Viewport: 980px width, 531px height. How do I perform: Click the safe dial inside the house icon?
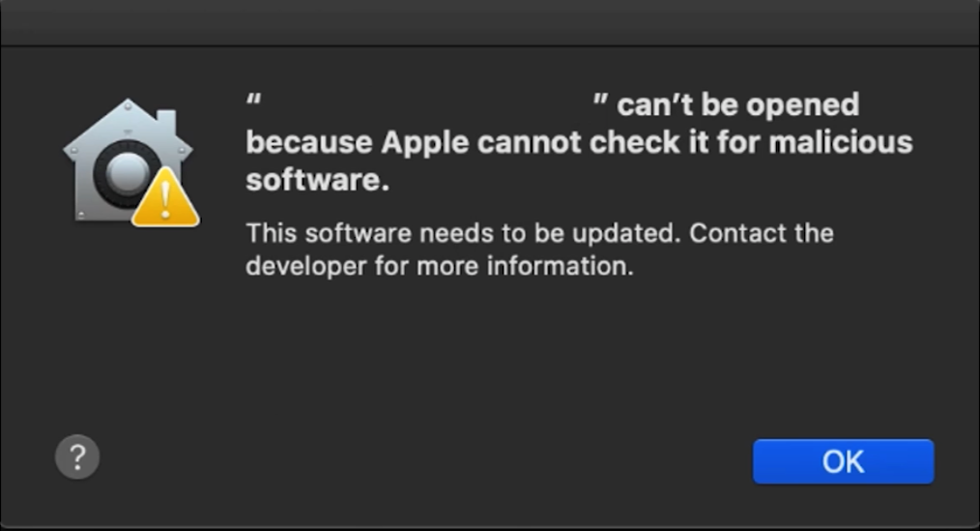(x=127, y=173)
